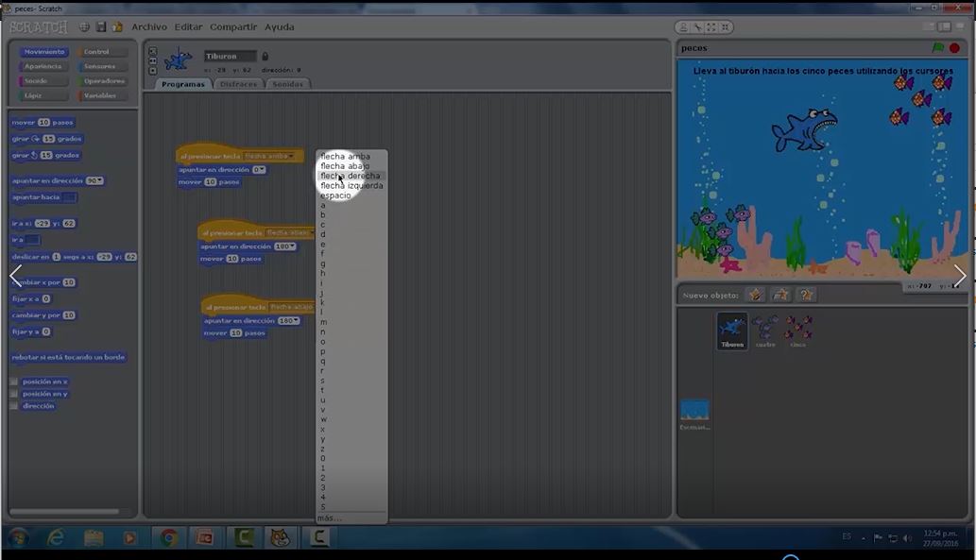976x560 pixels.
Task: Select the Tiburon sprite thumbnail
Action: [x=732, y=331]
